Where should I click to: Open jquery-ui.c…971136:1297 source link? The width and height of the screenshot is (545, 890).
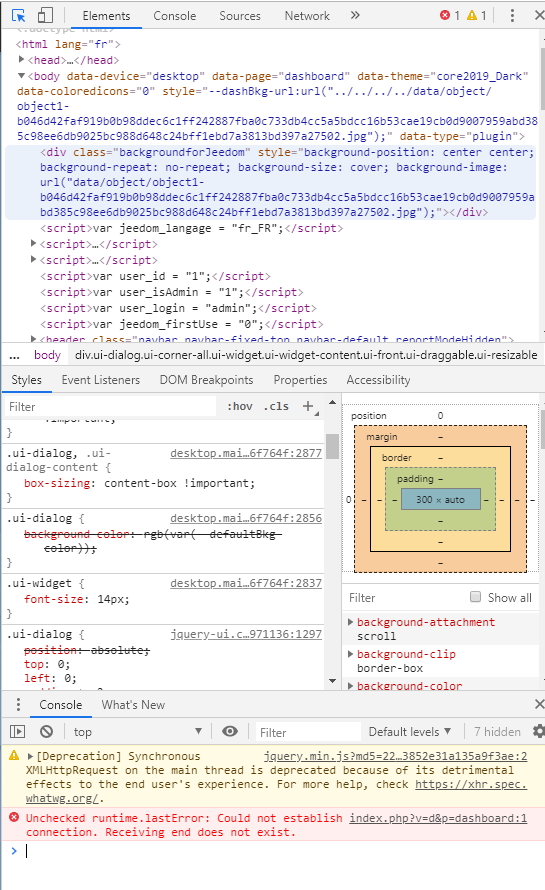tap(246, 634)
